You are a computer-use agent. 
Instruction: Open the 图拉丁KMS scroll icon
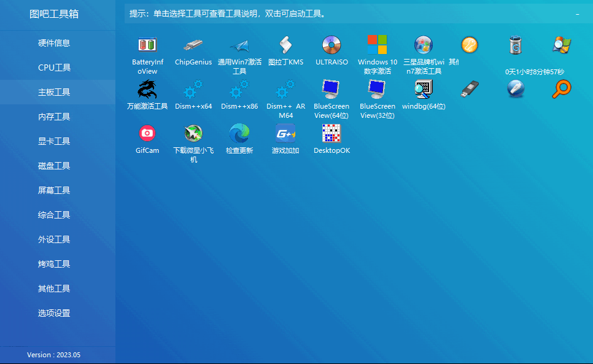285,45
